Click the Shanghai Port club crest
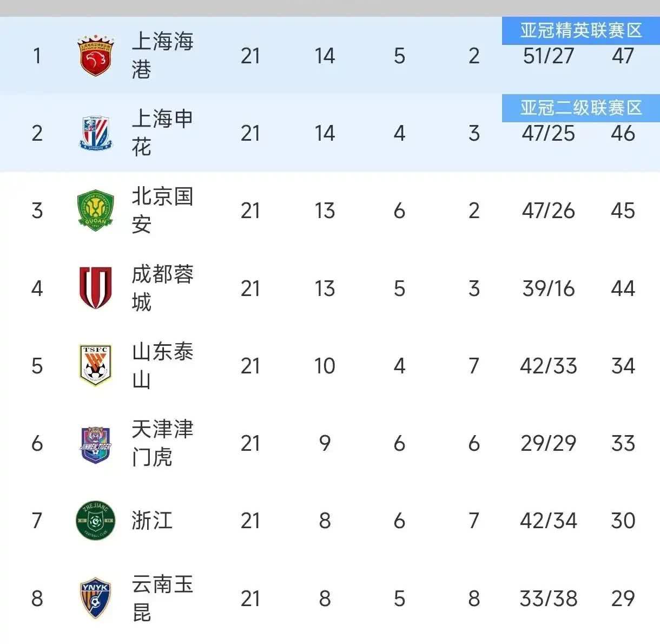Viewport: 660px width, 644px height. [x=96, y=56]
